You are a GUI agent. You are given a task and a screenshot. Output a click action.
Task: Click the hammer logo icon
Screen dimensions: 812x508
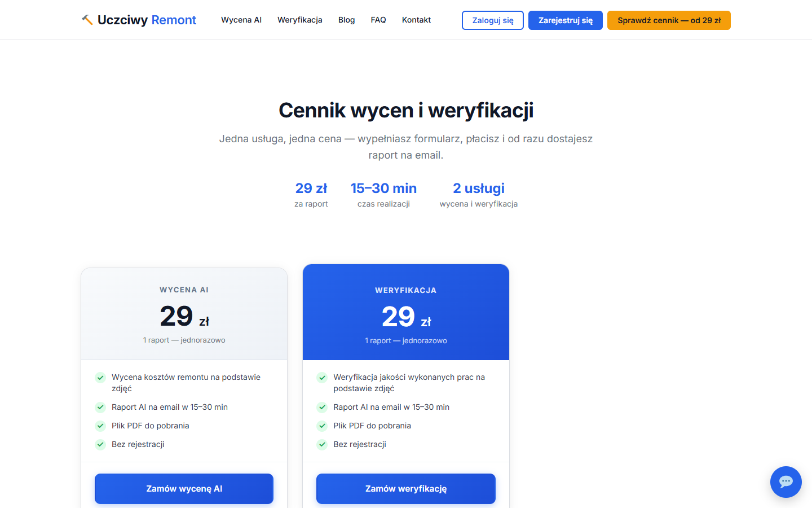(x=87, y=20)
